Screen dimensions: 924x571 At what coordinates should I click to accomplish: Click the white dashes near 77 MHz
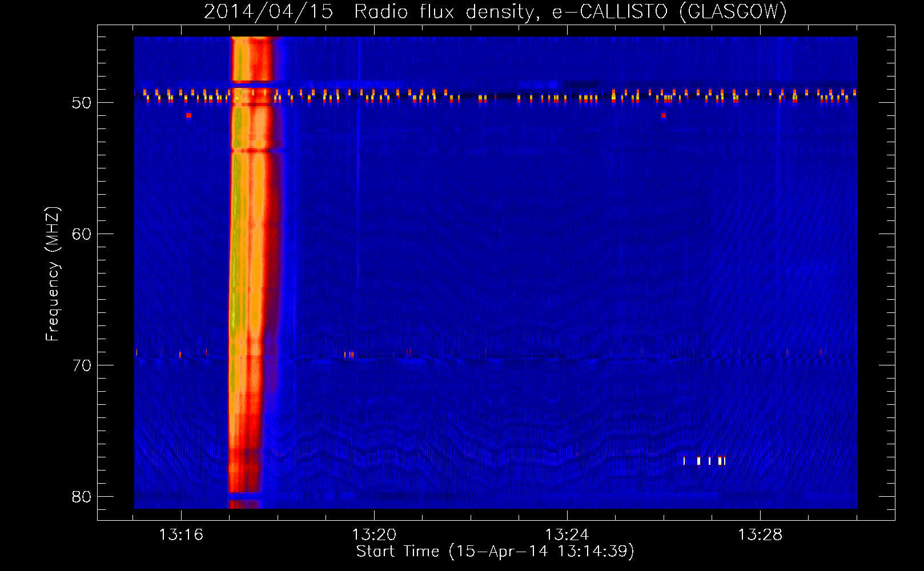pos(705,461)
